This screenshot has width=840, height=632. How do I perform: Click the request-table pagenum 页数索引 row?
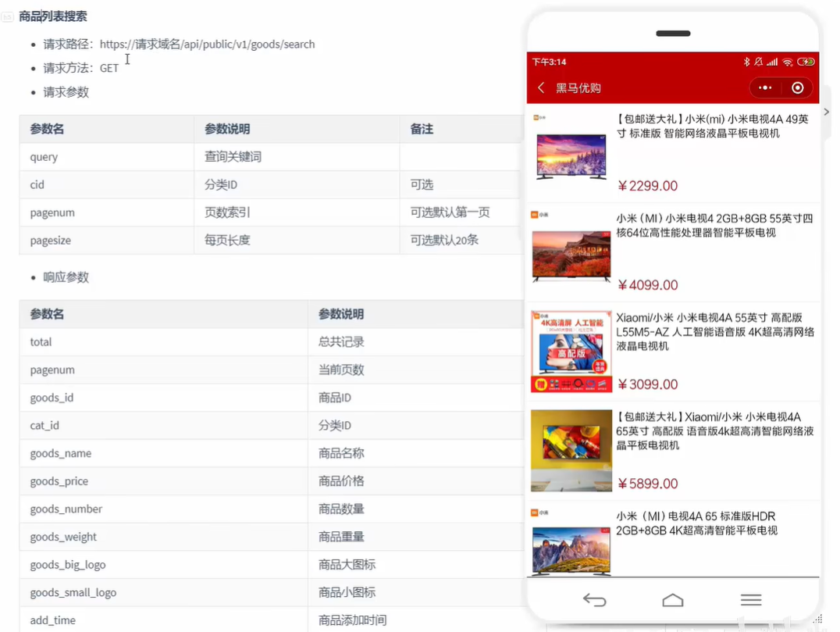click(271, 212)
